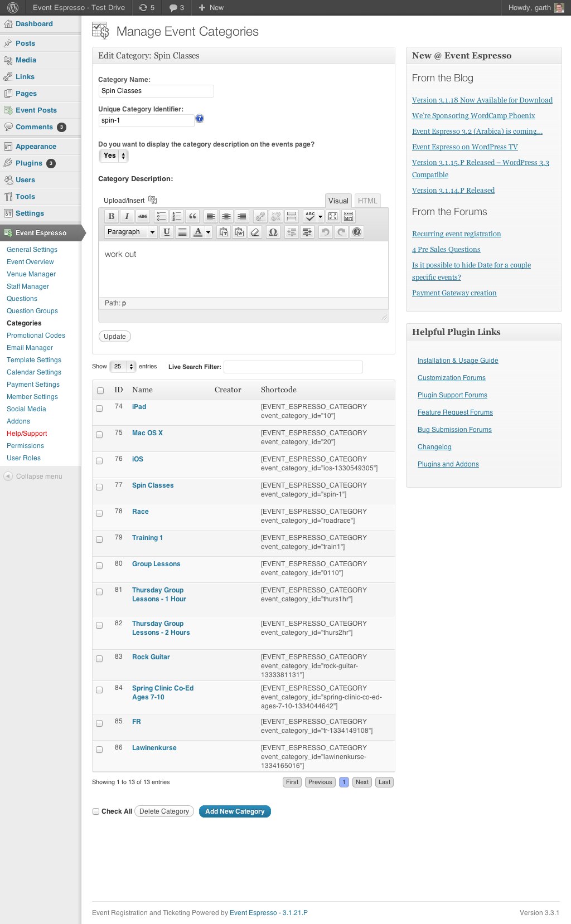Apply strikethrough formatting
This screenshot has height=924, width=571.
coord(143,216)
